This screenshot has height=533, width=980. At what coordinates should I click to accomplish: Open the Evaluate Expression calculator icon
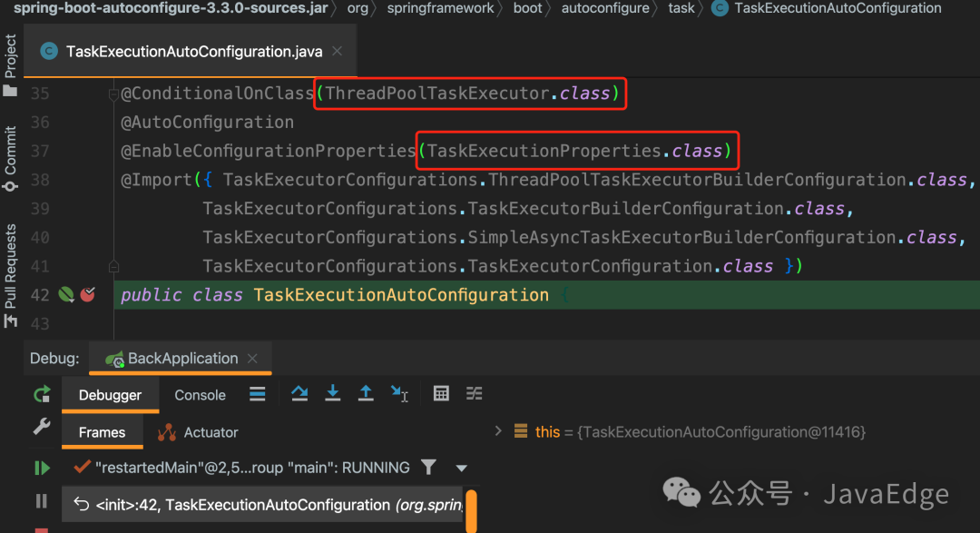click(441, 393)
